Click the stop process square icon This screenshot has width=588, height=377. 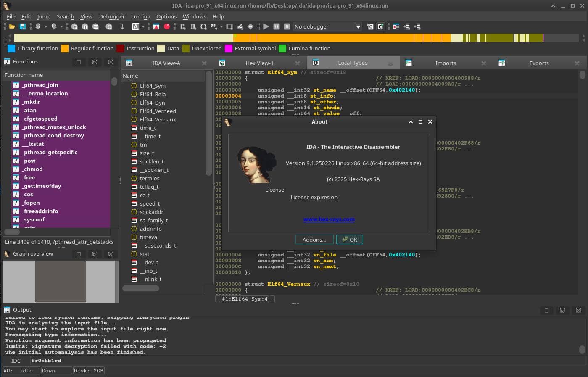tap(287, 26)
